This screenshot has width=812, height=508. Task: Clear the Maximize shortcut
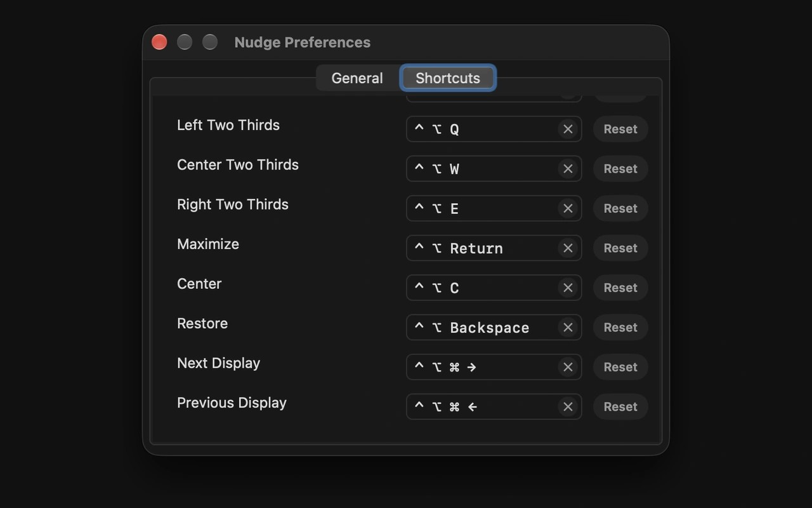(568, 248)
